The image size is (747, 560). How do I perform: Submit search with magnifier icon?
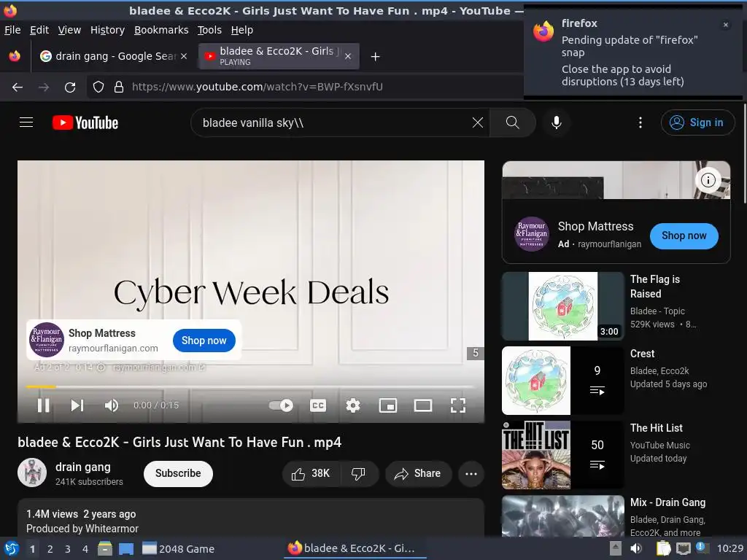click(x=513, y=122)
